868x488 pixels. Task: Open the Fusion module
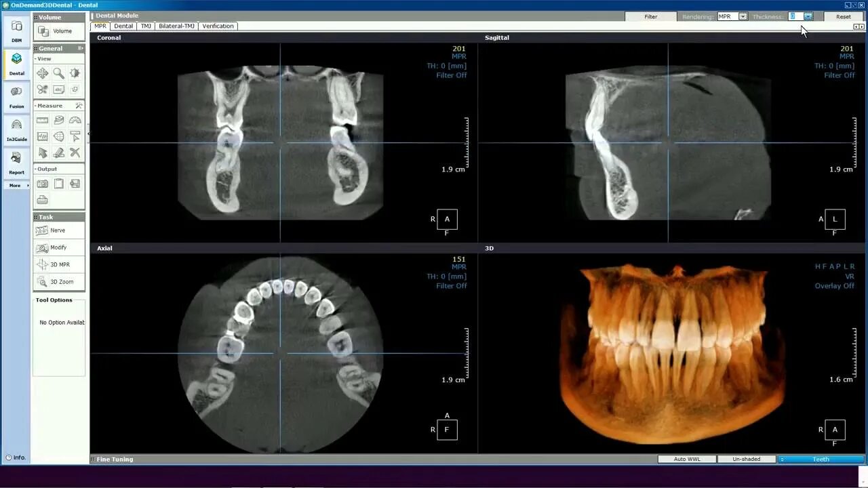pos(16,97)
